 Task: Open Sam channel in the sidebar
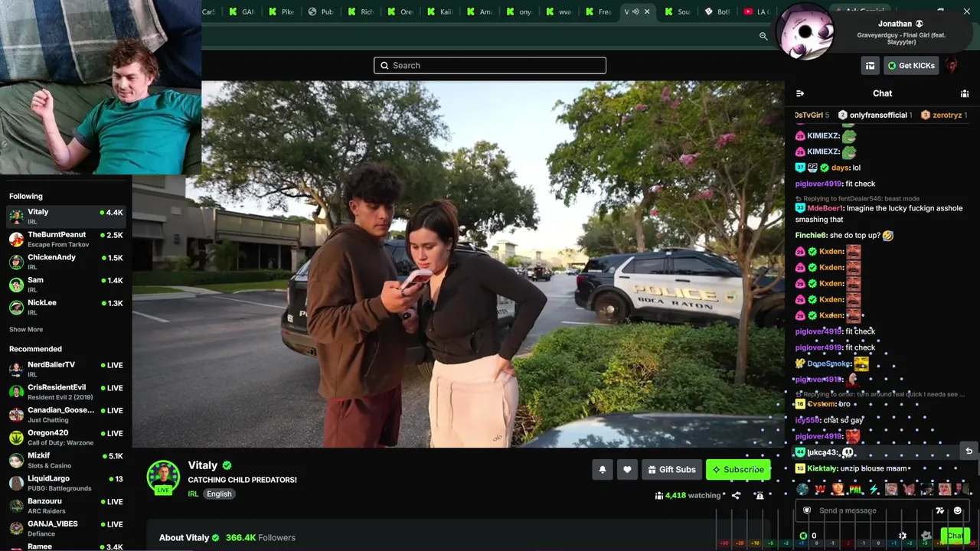66,285
